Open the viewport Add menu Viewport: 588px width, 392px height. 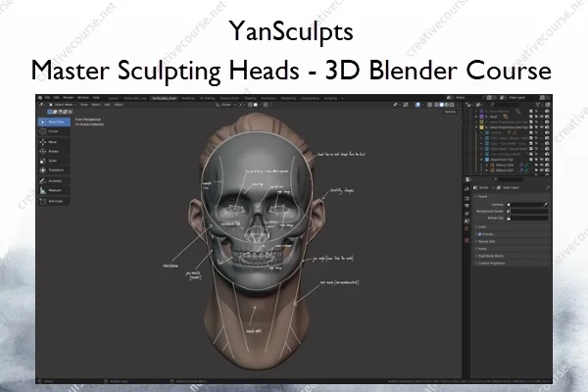pyautogui.click(x=107, y=105)
